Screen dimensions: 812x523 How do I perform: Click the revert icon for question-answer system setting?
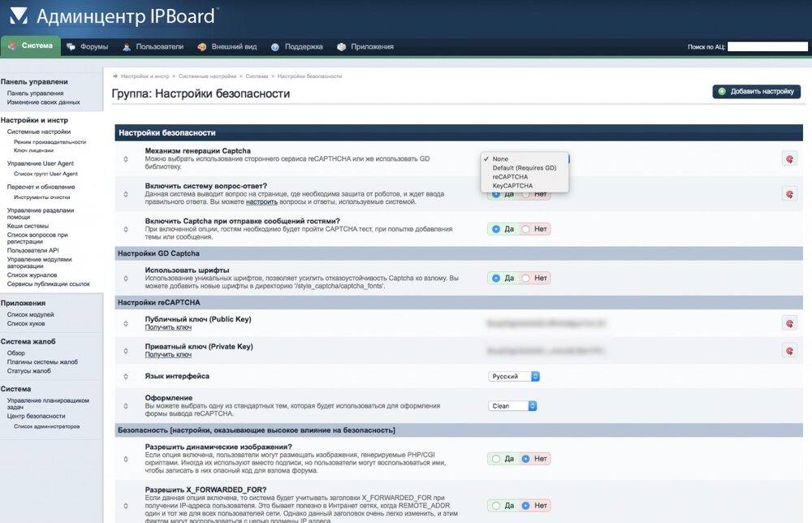click(788, 193)
